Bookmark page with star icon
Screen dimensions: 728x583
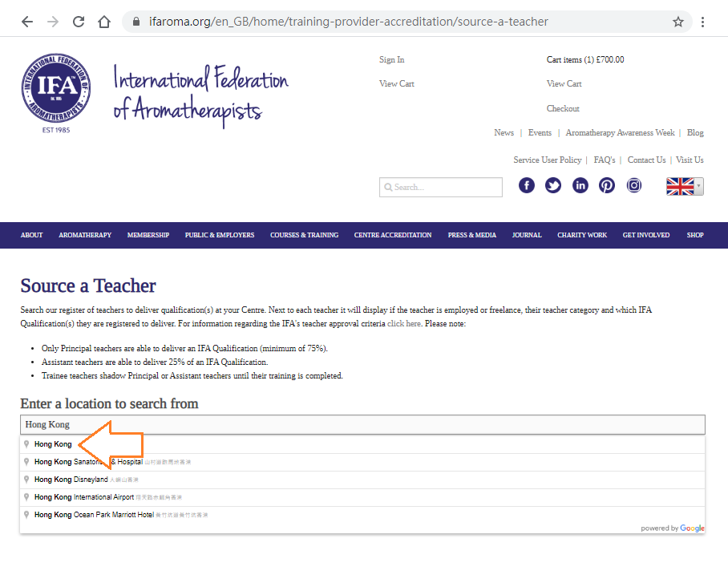(678, 22)
